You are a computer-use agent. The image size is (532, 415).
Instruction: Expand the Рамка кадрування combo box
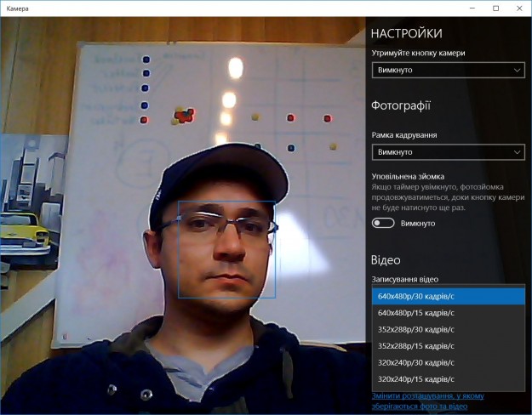coord(448,152)
